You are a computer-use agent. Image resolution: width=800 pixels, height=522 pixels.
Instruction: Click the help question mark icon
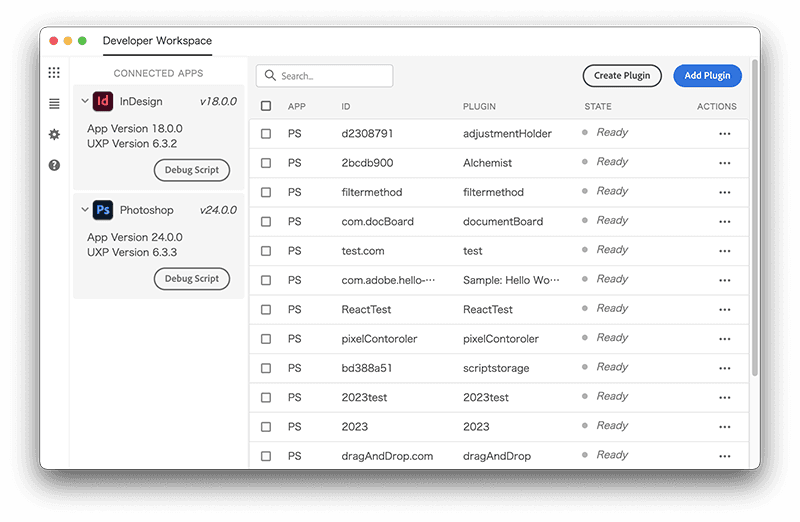coord(54,165)
